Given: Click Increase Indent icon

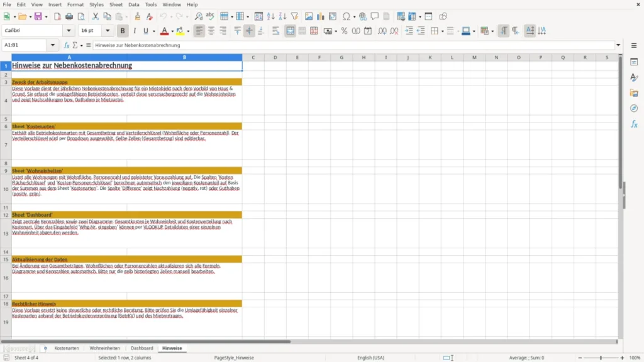Looking at the screenshot, I should pos(409,31).
